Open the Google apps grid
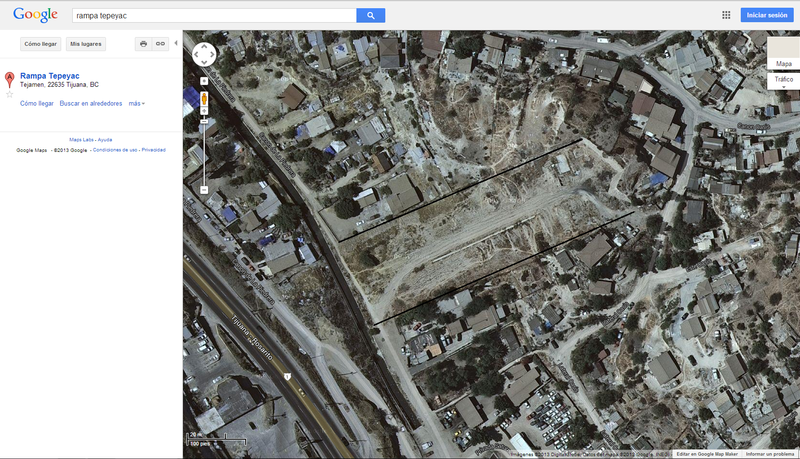 pyautogui.click(x=726, y=16)
